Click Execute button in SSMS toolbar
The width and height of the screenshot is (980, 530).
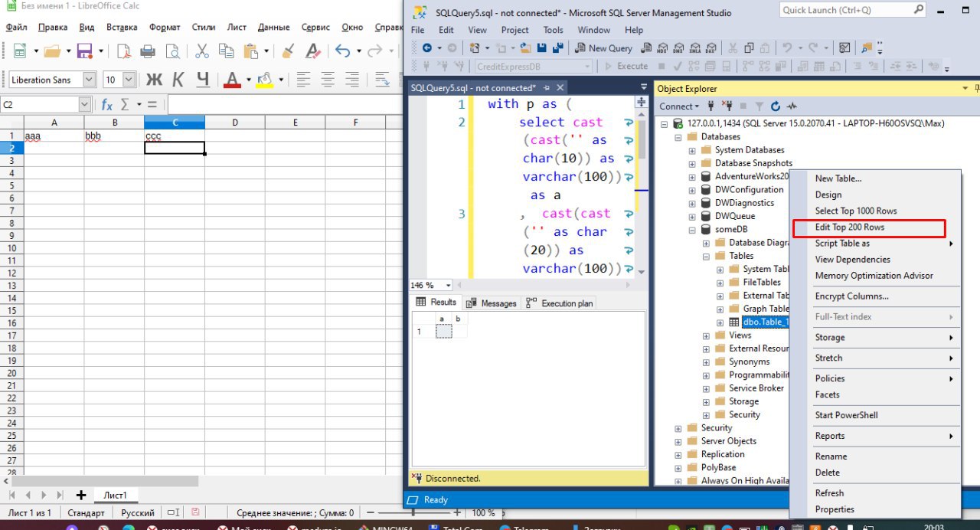(x=626, y=66)
